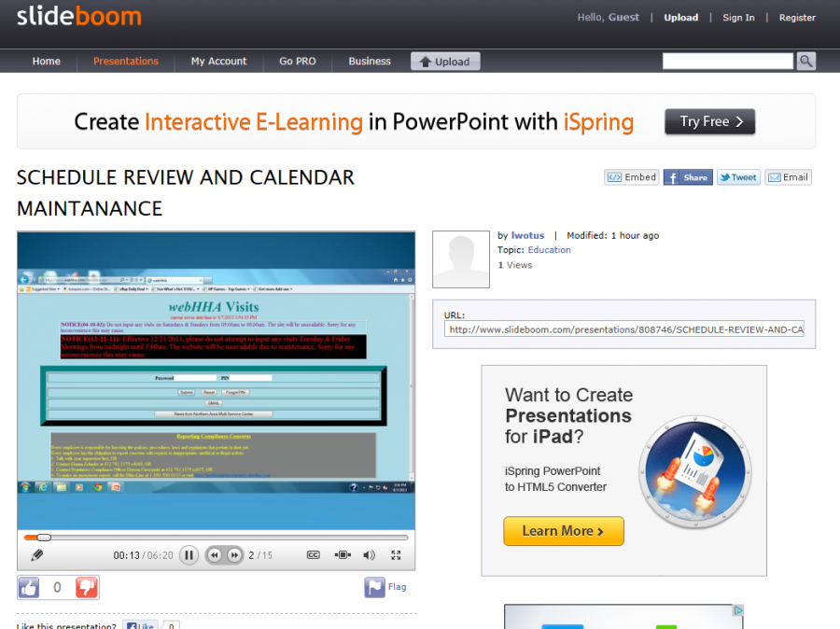The width and height of the screenshot is (840, 629).
Task: Open the Go PRO menu item
Action: pyautogui.click(x=297, y=61)
